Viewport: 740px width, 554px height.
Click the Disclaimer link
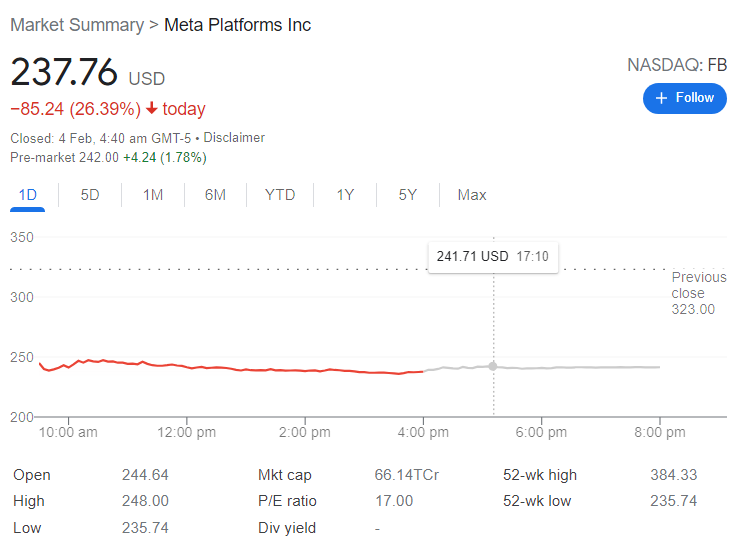(x=234, y=138)
